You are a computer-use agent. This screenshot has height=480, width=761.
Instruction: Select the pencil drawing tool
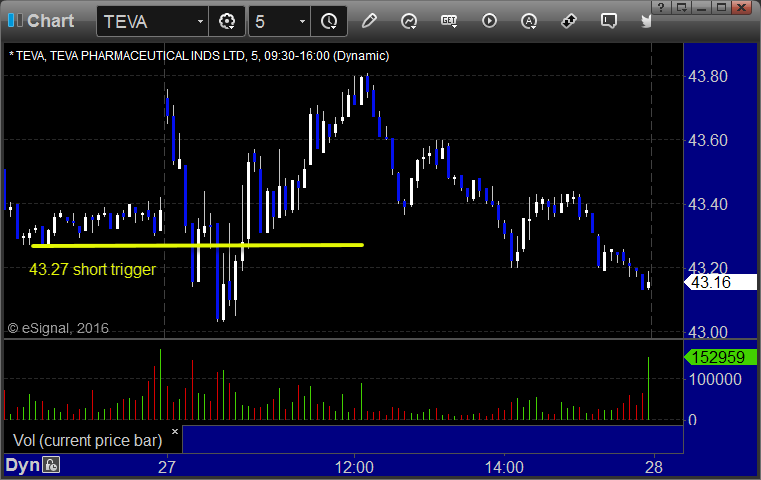369,21
